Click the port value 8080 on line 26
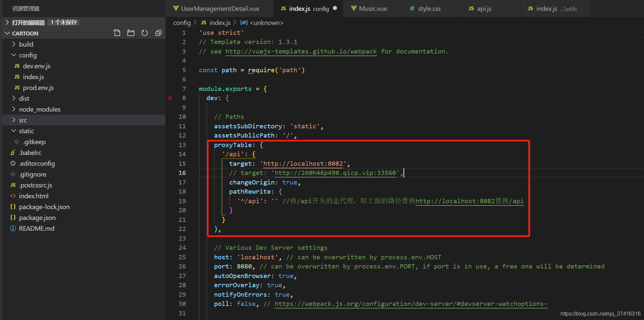The height and width of the screenshot is (320, 644). (x=244, y=267)
